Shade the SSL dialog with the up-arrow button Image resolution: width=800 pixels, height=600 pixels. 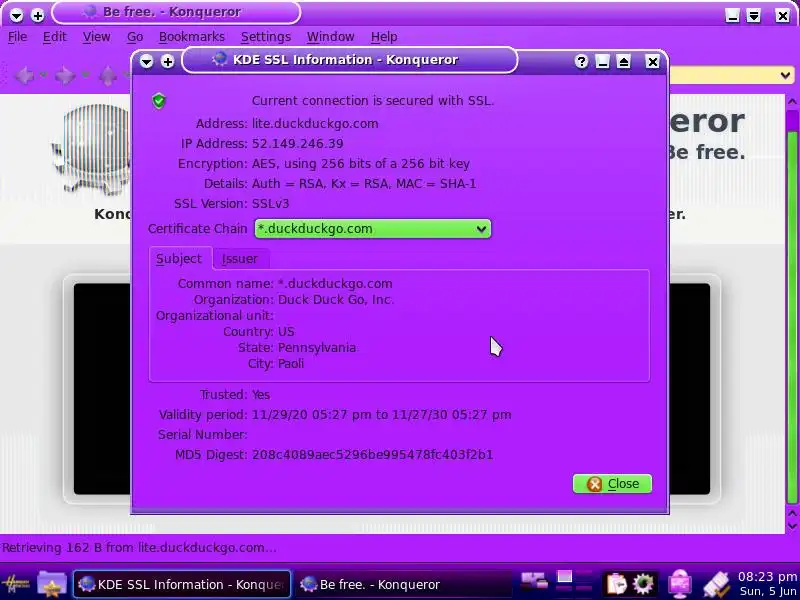623,61
